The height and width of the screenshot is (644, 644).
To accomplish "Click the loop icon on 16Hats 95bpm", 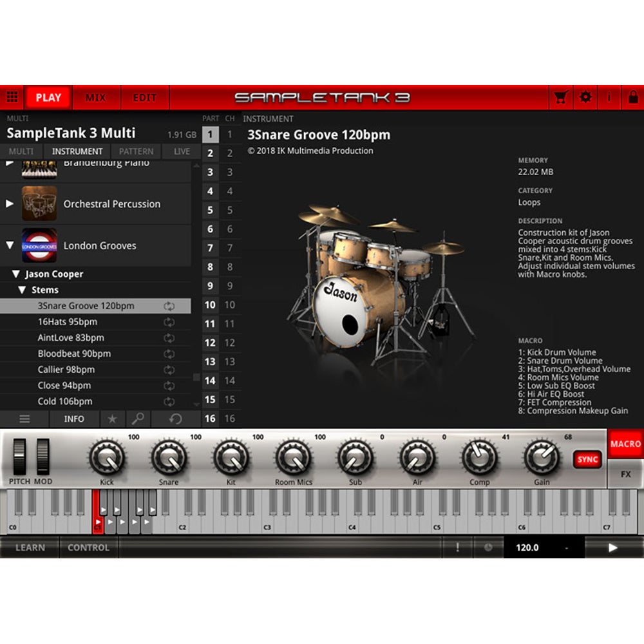I will [169, 322].
